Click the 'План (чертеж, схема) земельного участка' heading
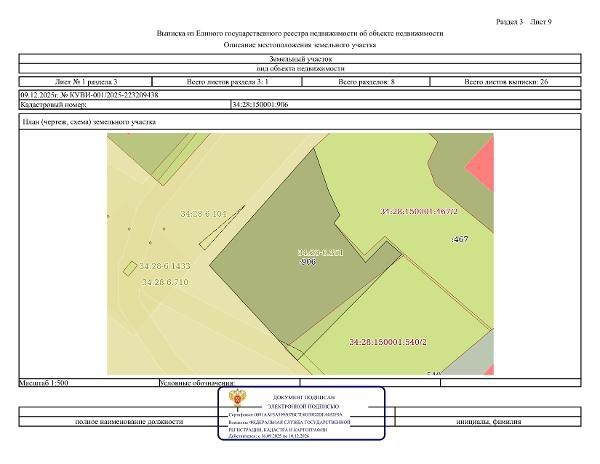Viewport: 600px width, 464px height. [89, 122]
